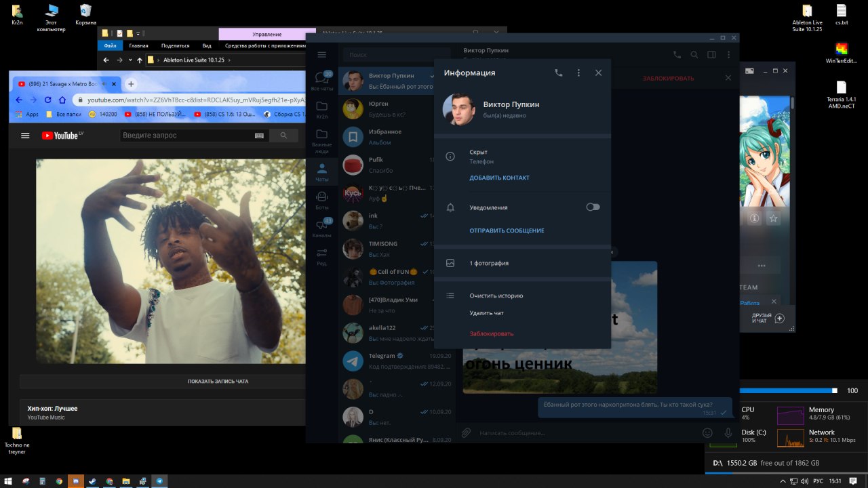The image size is (868, 488).
Task: Click the Управление tab in Explorer
Action: coord(267,34)
